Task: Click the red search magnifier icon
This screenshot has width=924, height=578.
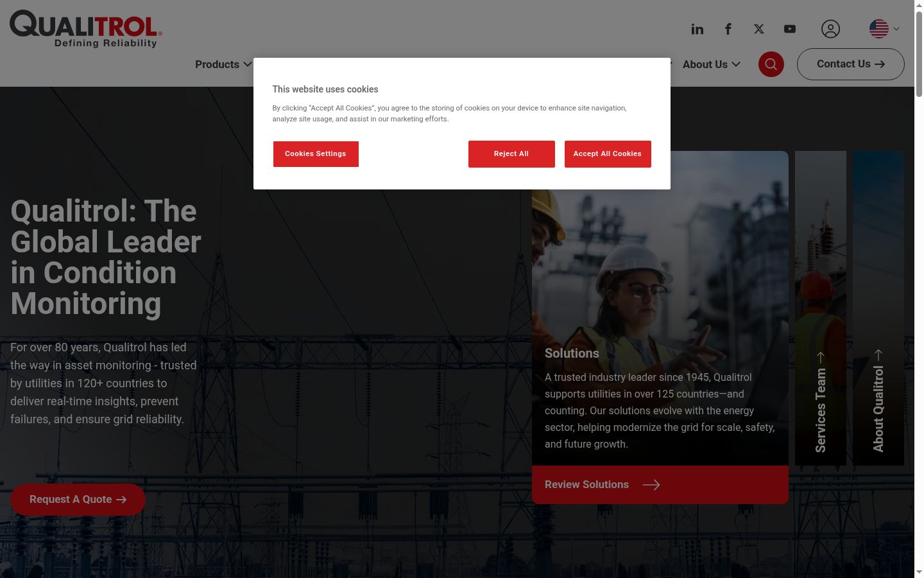Action: click(771, 64)
